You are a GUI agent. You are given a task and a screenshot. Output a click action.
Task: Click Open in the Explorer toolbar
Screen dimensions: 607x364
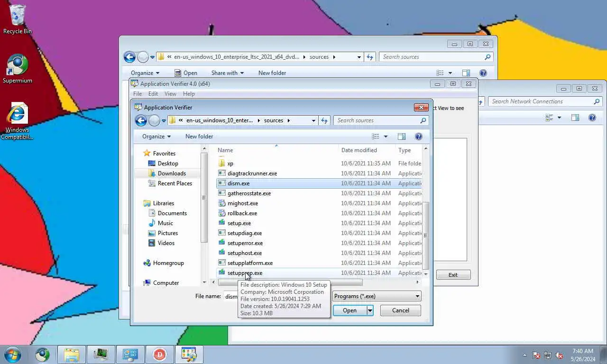pyautogui.click(x=186, y=73)
